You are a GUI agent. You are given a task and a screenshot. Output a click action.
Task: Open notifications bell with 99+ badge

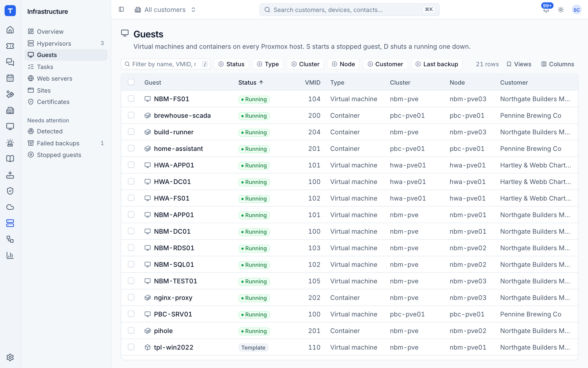[546, 10]
